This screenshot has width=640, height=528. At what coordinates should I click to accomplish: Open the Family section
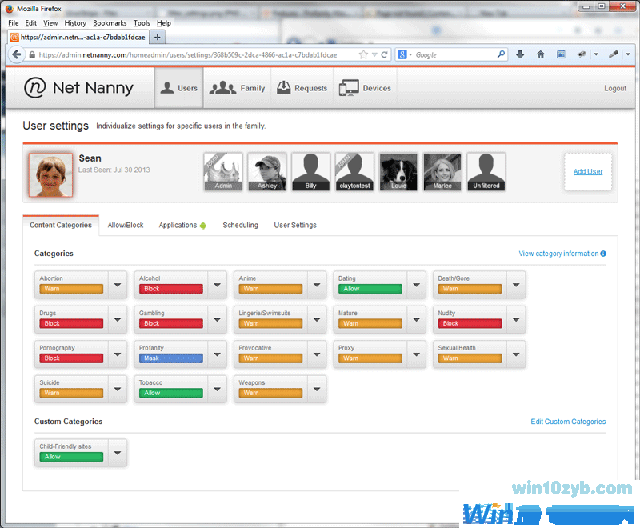click(x=237, y=88)
